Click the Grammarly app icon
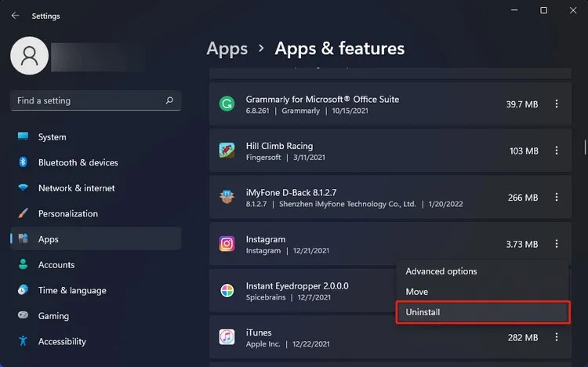Screen dimensions: 588x367 point(227,104)
